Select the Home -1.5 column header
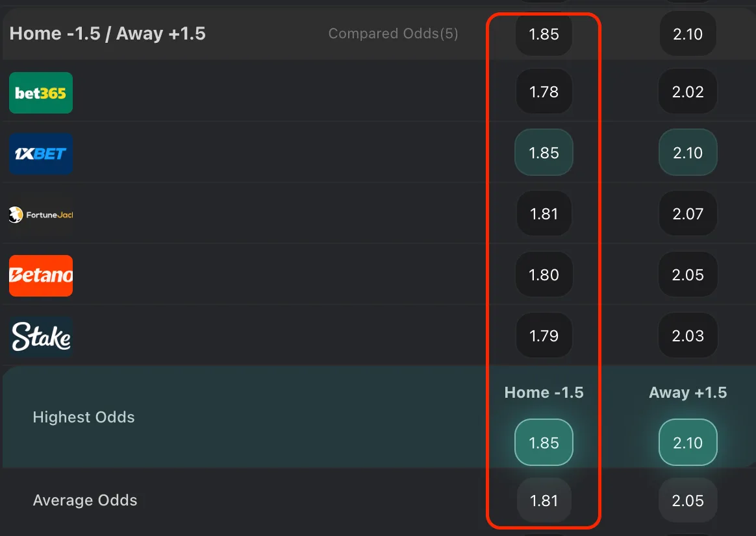 pyautogui.click(x=544, y=392)
